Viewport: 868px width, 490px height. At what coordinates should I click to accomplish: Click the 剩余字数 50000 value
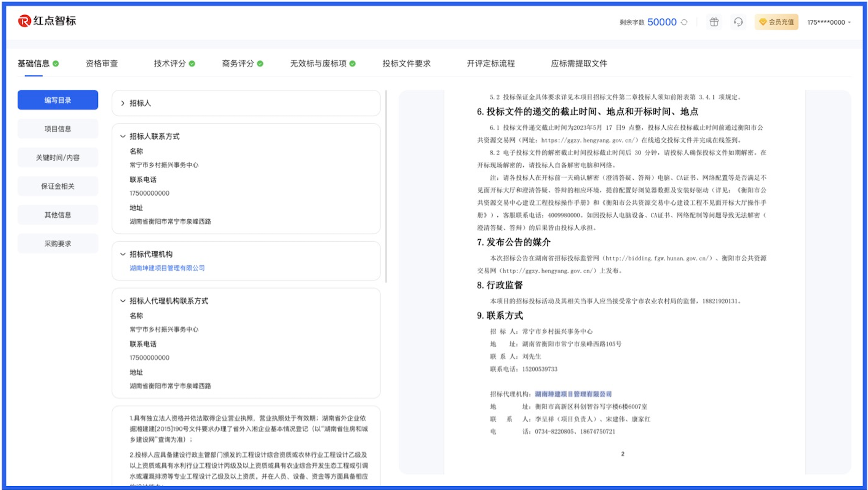662,22
